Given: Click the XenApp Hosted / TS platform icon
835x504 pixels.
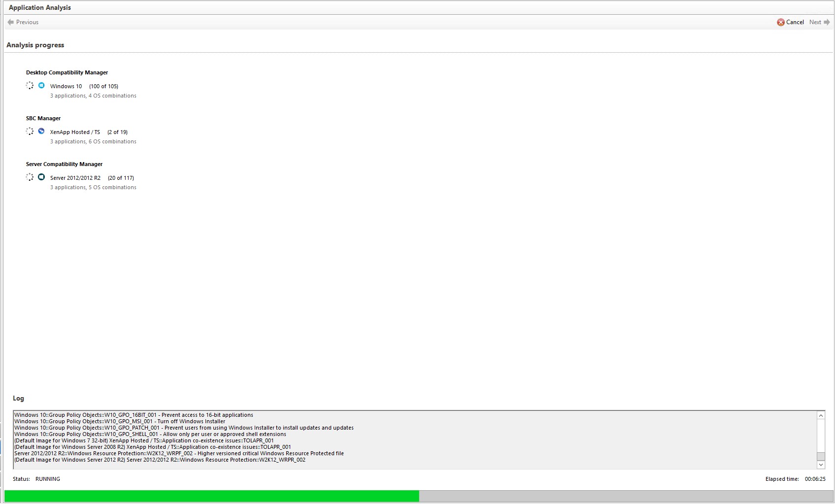Looking at the screenshot, I should (x=41, y=132).
